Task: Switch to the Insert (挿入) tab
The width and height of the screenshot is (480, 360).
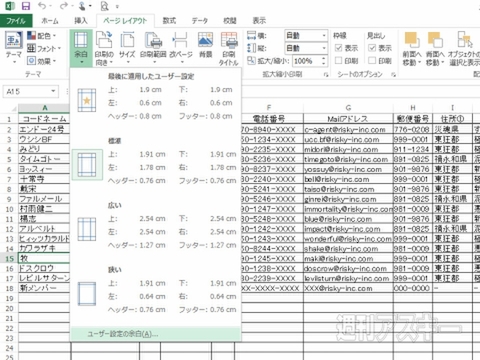Action: click(81, 21)
